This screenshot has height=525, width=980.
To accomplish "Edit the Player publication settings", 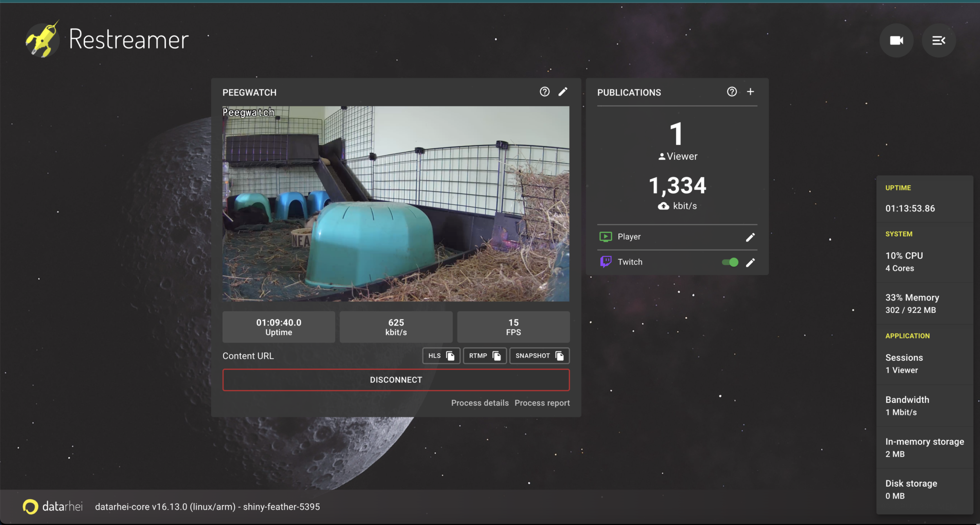I will (750, 237).
